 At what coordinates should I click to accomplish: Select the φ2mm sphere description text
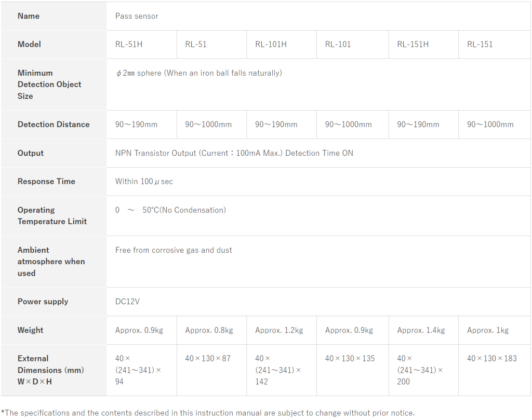pos(198,73)
